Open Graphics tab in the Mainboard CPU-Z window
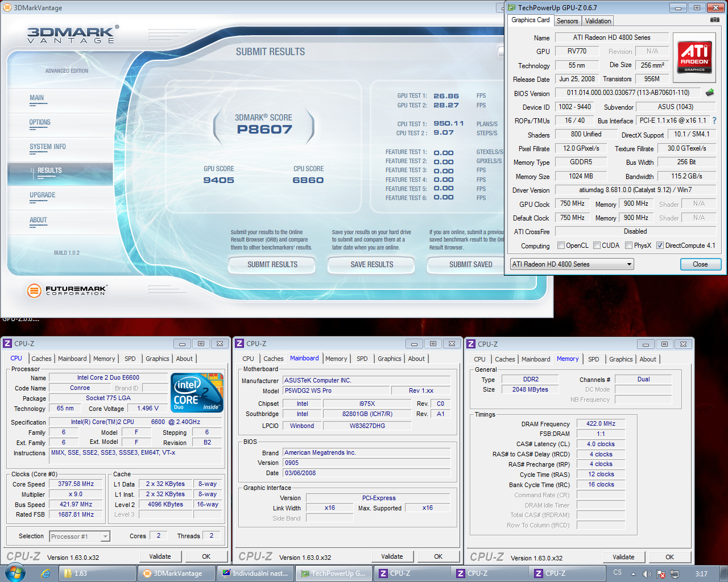Viewport: 728px width, 582px height. coord(390,359)
